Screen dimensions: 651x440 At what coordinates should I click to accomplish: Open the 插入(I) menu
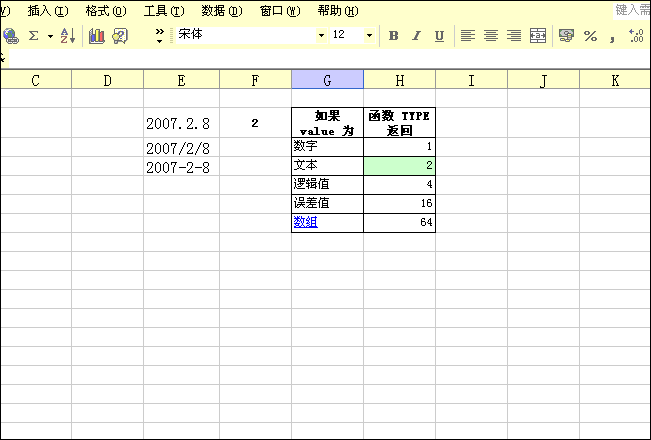[x=48, y=11]
